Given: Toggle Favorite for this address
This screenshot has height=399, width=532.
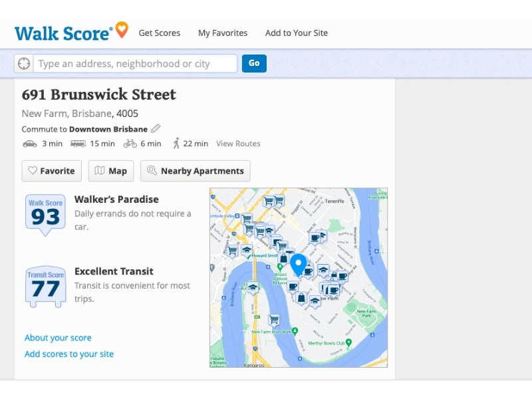Looking at the screenshot, I should point(51,171).
